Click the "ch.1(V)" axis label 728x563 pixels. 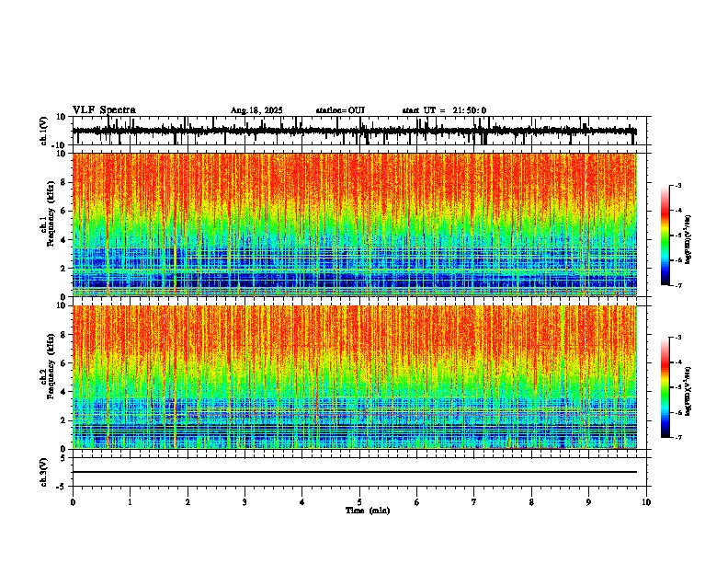[44, 131]
